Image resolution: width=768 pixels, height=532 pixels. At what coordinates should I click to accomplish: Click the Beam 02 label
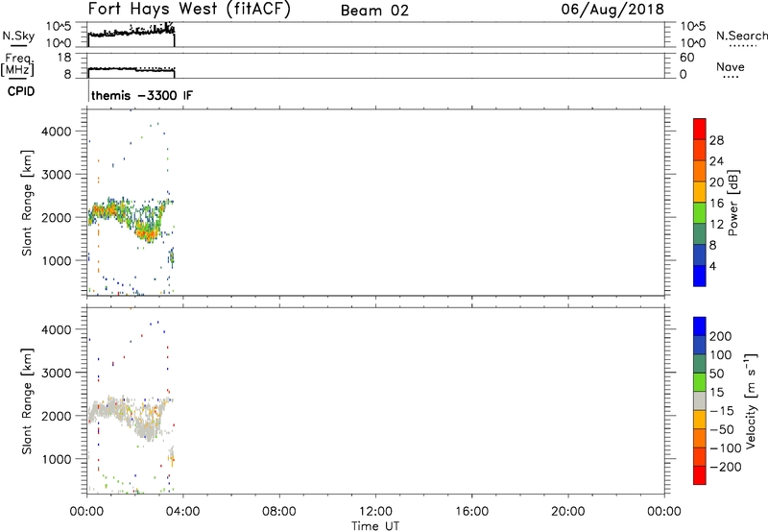click(374, 11)
